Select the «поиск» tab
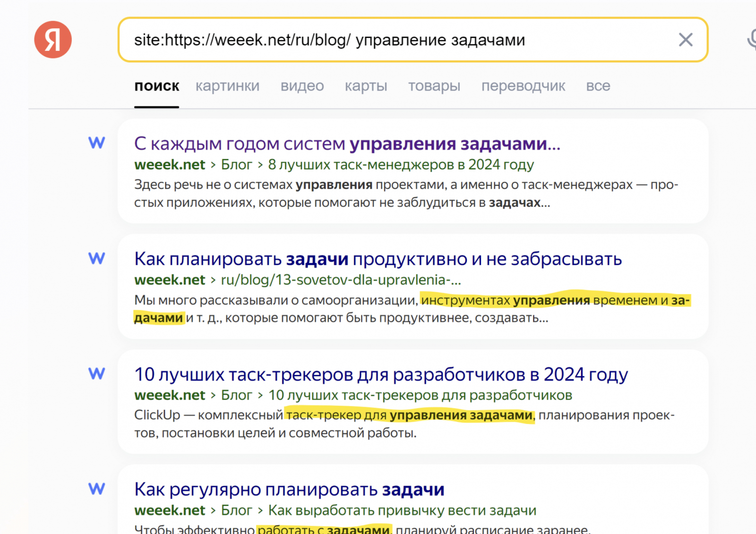Viewport: 756px width, 534px height. pyautogui.click(x=157, y=86)
